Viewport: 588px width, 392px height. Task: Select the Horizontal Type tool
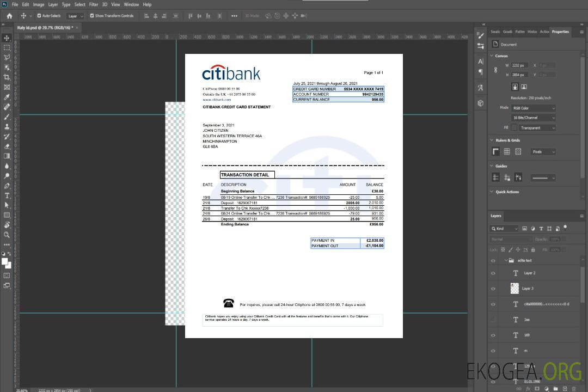tap(7, 195)
